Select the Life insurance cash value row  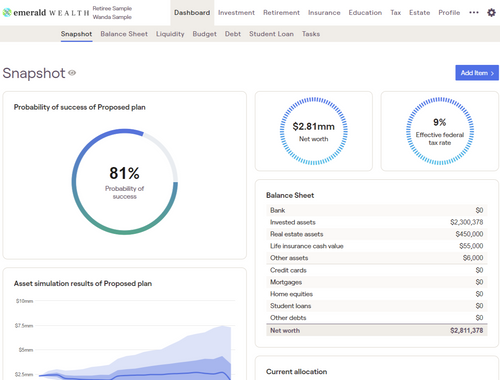[377, 246]
